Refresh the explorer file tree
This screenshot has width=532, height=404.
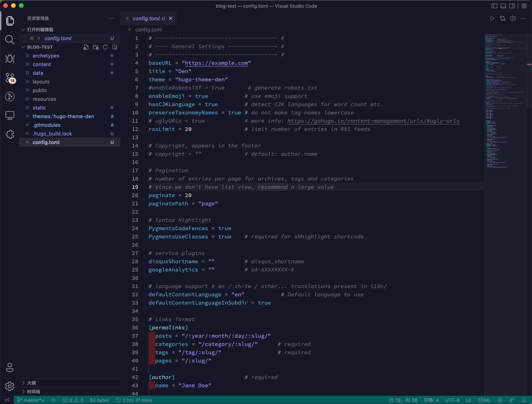tap(105, 47)
